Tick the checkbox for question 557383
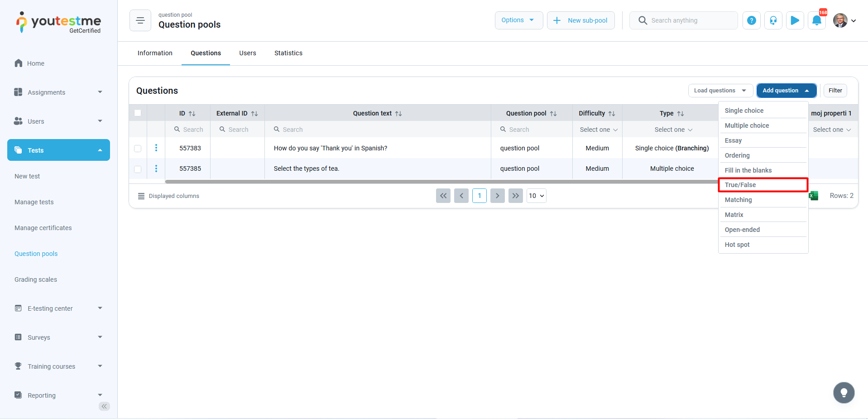This screenshot has height=419, width=868. coord(138,149)
